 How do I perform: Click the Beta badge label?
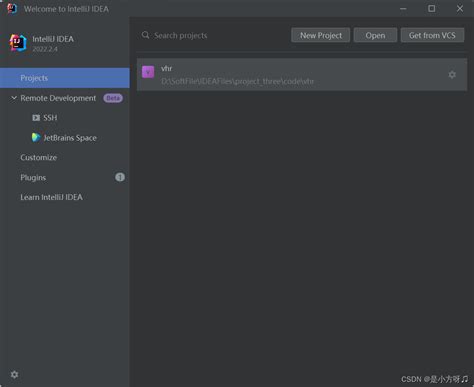[x=113, y=98]
